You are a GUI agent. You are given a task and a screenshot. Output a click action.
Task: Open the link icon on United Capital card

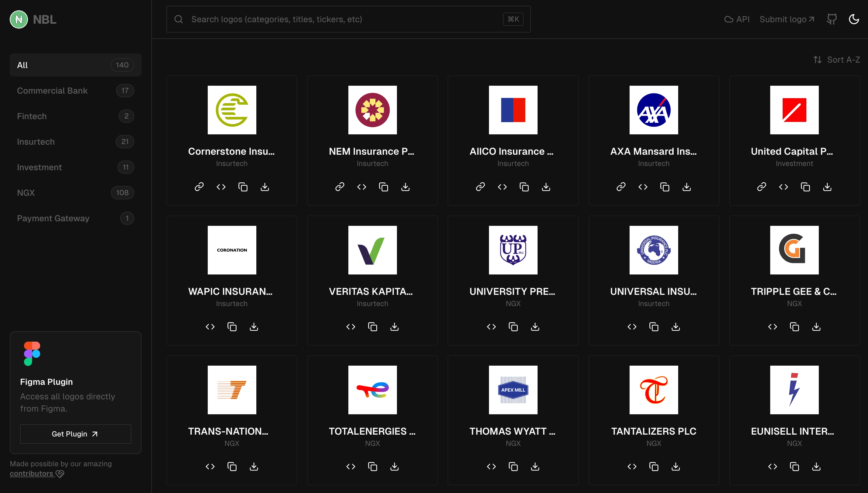point(761,187)
